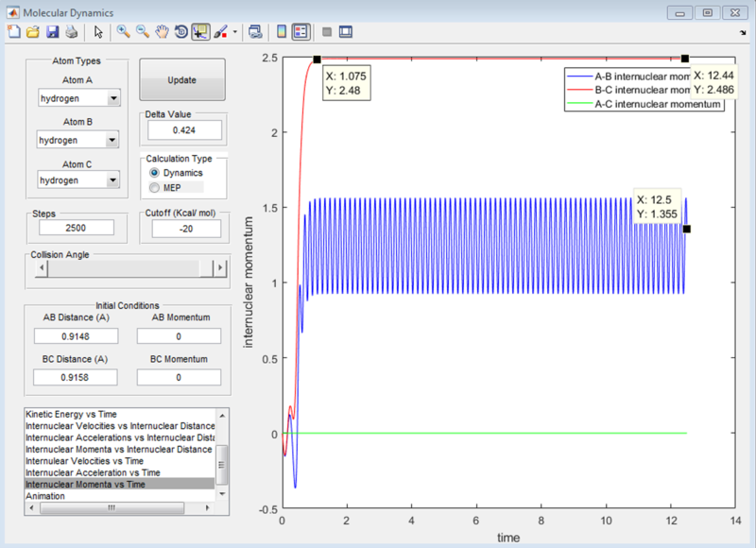Click the Print Figure icon
The width and height of the screenshot is (756, 548).
point(71,32)
